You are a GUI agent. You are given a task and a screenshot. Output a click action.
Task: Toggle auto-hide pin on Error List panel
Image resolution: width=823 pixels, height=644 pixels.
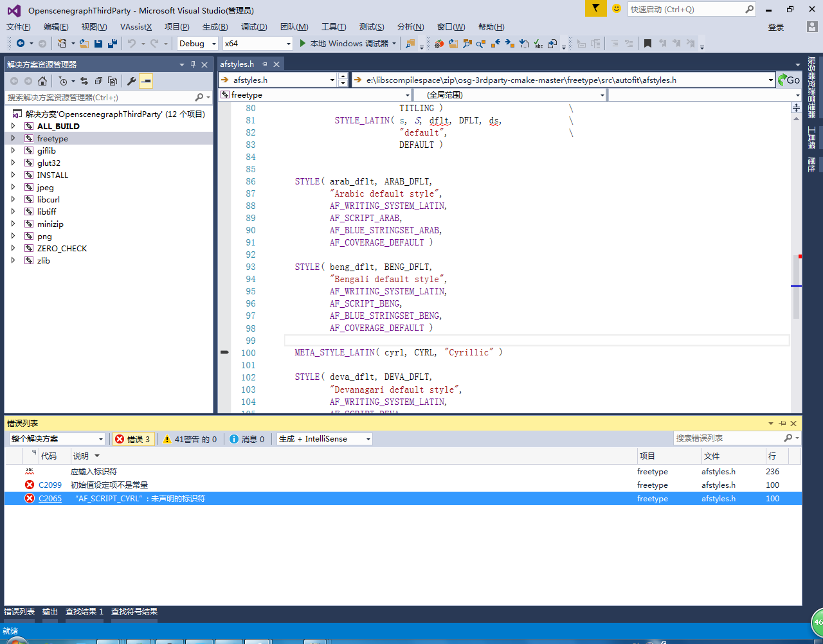tap(782, 423)
